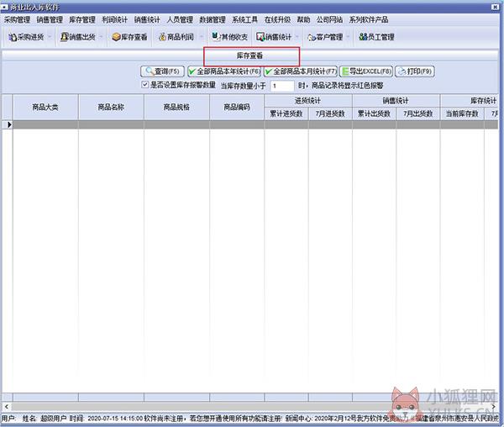The height and width of the screenshot is (427, 504).
Task: Open the 销售统计 toolbar button
Action: pyautogui.click(x=274, y=37)
